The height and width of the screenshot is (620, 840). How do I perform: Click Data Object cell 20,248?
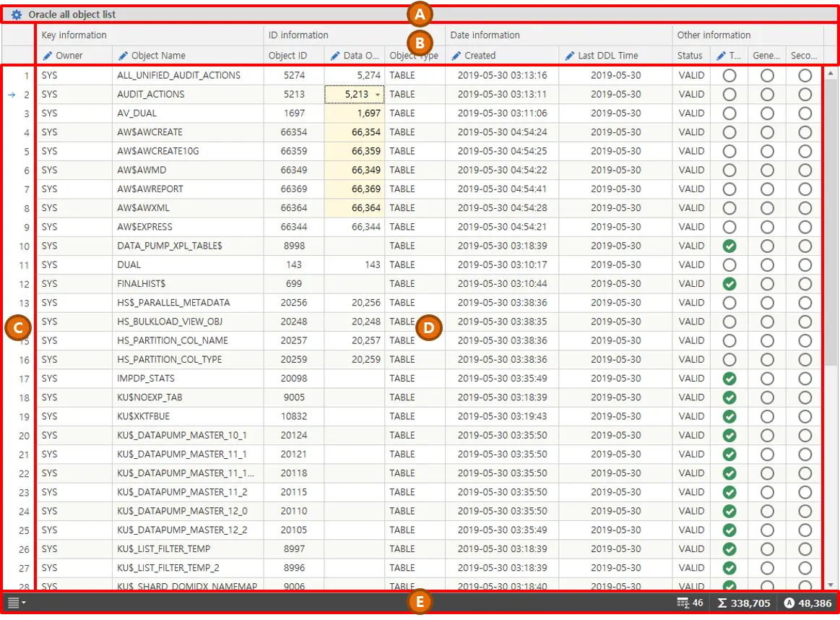[354, 322]
